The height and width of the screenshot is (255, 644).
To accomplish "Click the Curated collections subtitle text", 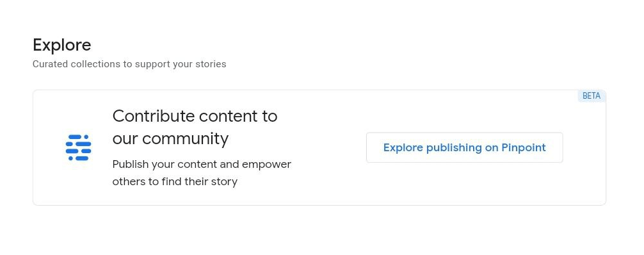I will [x=129, y=64].
